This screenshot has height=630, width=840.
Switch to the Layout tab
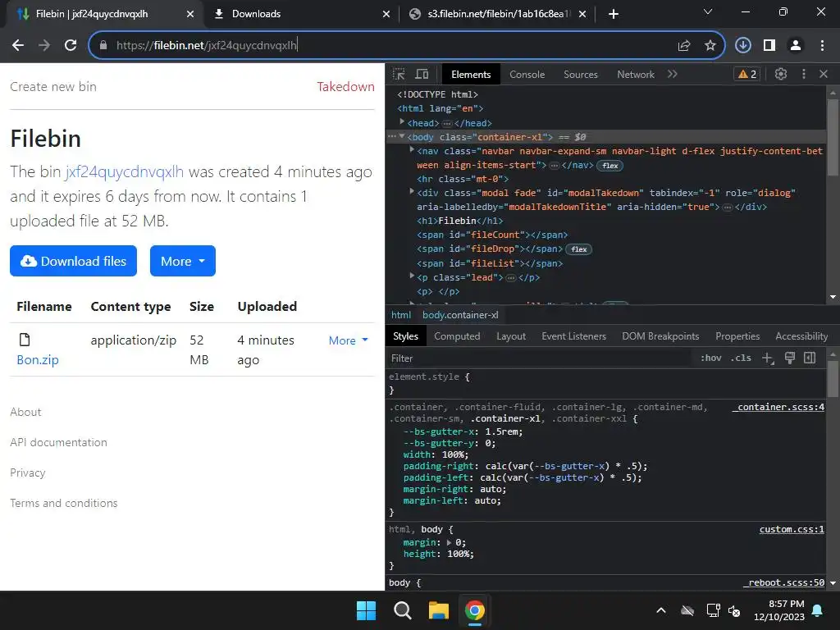click(510, 336)
